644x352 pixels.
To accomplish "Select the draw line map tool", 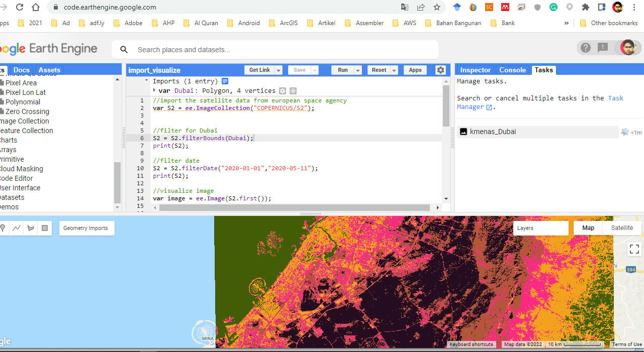I will 17,228.
